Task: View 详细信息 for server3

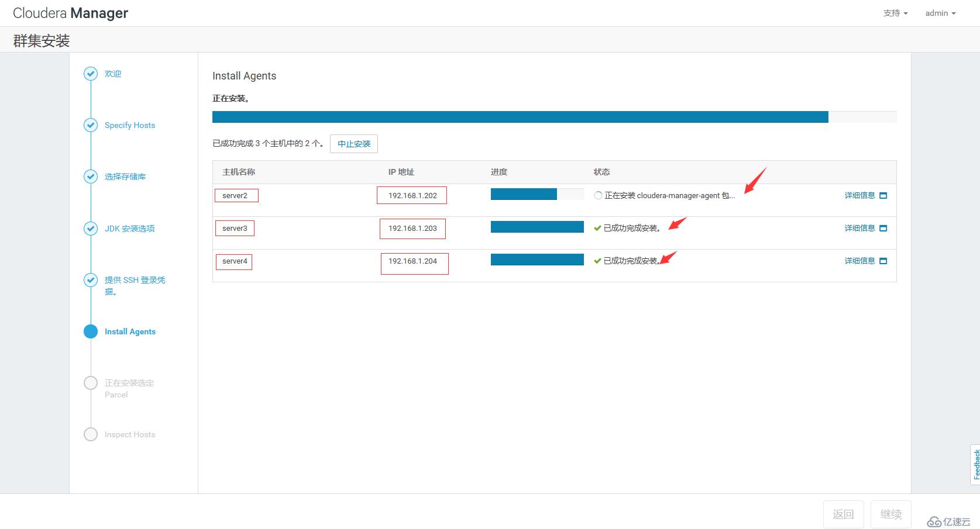Action: pyautogui.click(x=860, y=229)
